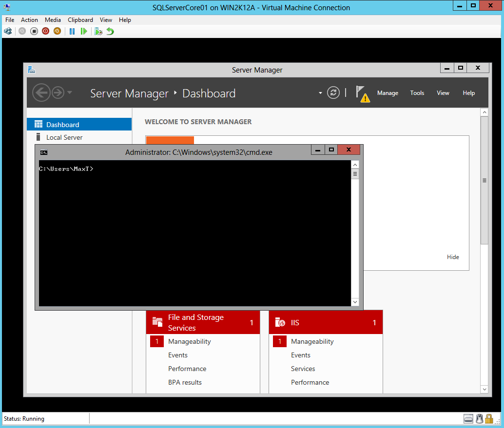Click the VM Connection title bar icon

(x=7, y=7)
